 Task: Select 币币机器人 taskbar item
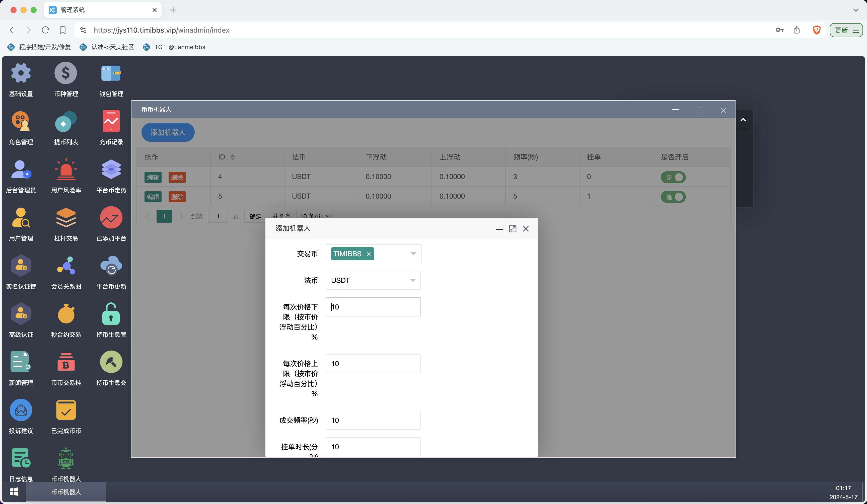[66, 492]
